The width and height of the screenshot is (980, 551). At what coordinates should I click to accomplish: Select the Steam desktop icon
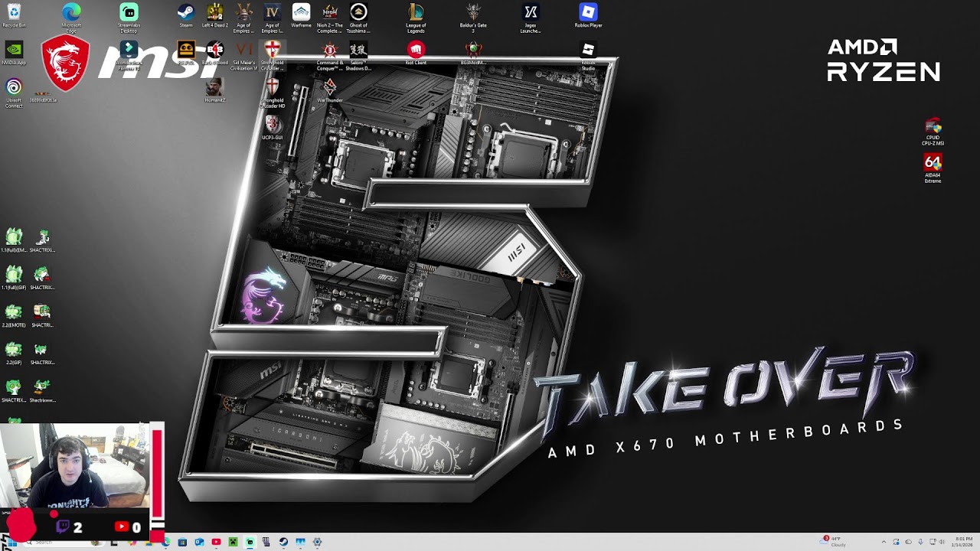(x=186, y=16)
